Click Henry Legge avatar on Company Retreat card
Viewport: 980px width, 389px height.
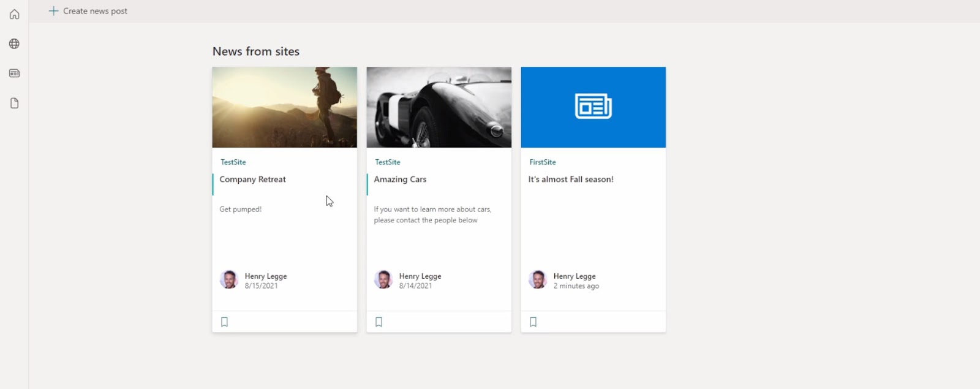click(229, 279)
